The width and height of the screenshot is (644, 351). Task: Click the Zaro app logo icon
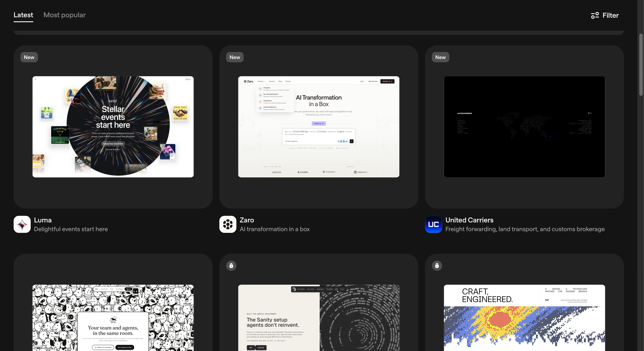228,224
